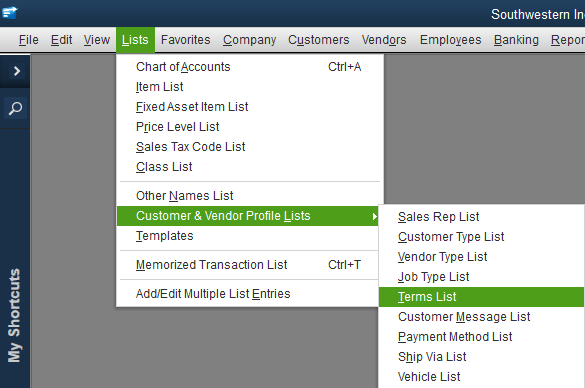Click the QuickBooks app icon in title bar
The image size is (585, 388).
pyautogui.click(x=10, y=12)
